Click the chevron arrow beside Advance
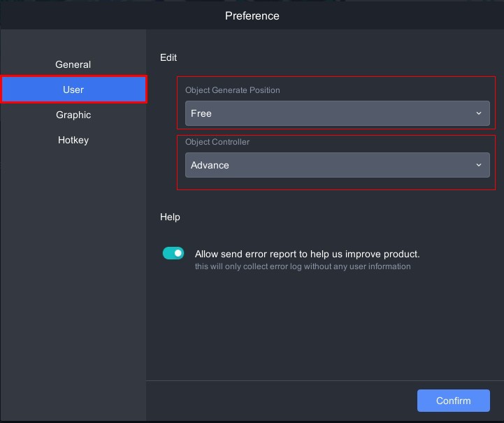Image resolution: width=504 pixels, height=423 pixels. pyautogui.click(x=479, y=165)
